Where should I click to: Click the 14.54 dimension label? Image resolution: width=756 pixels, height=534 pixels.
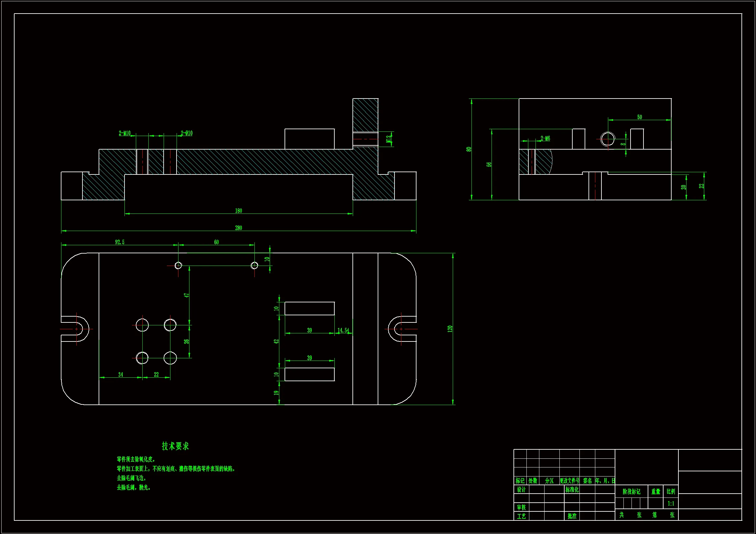point(343,330)
